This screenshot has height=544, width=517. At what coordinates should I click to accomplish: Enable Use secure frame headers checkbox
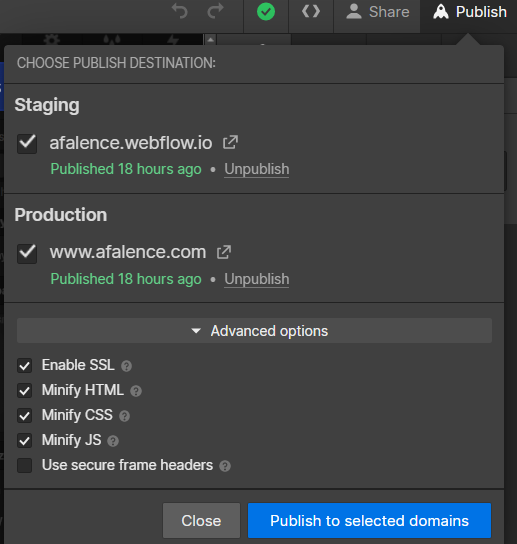[25, 466]
